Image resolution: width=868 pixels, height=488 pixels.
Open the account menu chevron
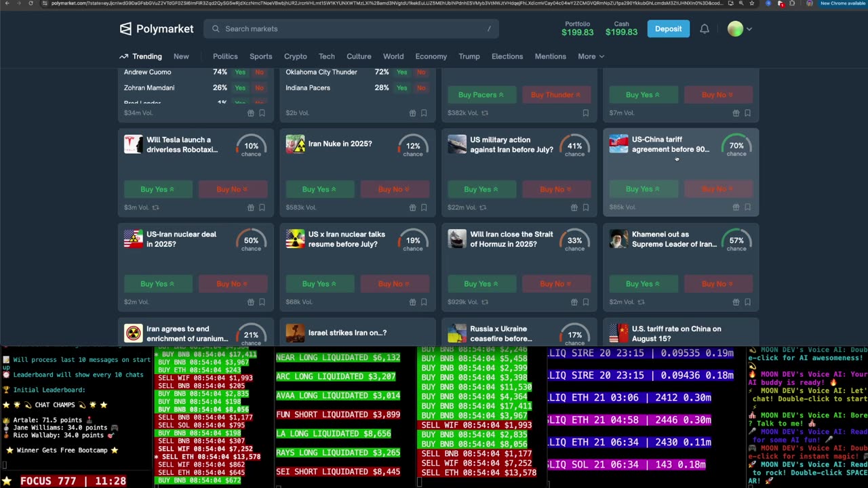749,29
